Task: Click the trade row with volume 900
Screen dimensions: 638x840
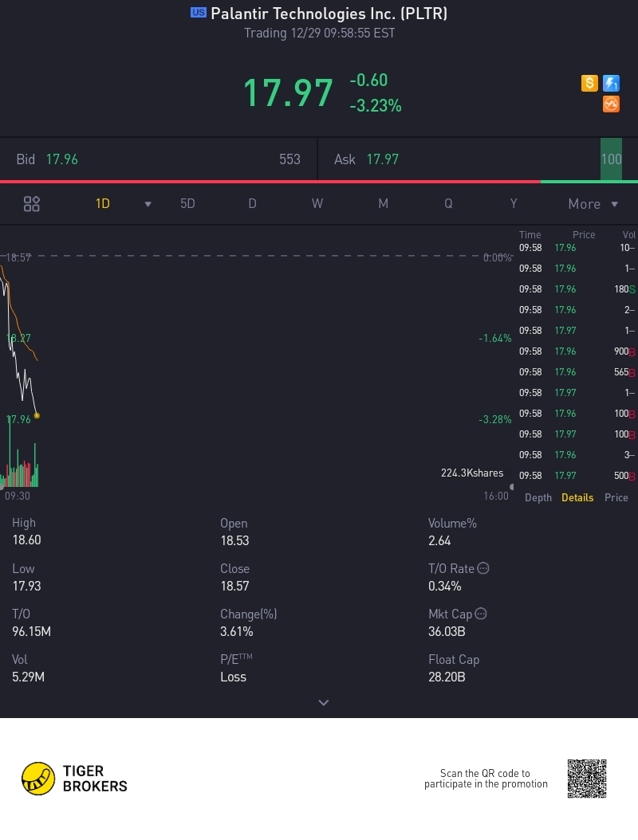Action: (x=577, y=351)
